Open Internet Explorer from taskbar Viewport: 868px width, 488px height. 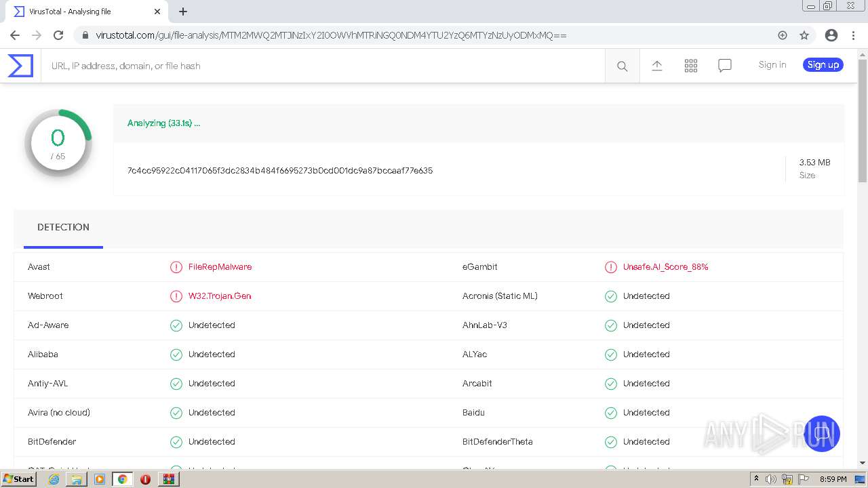click(x=54, y=479)
